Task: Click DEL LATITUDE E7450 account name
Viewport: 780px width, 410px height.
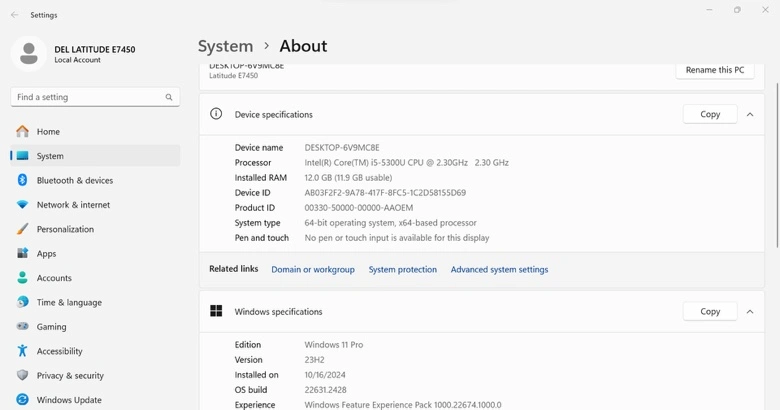Action: (95, 49)
